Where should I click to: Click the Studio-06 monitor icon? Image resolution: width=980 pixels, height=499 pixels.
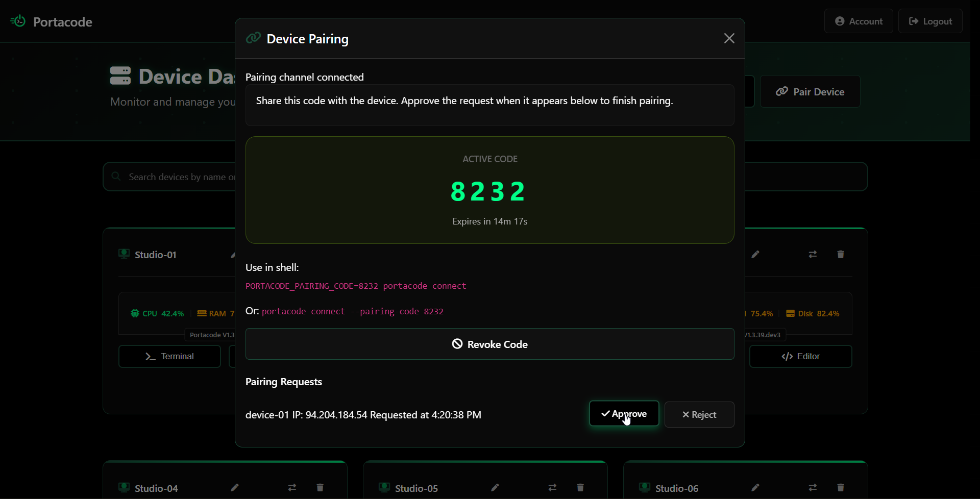[645, 488]
